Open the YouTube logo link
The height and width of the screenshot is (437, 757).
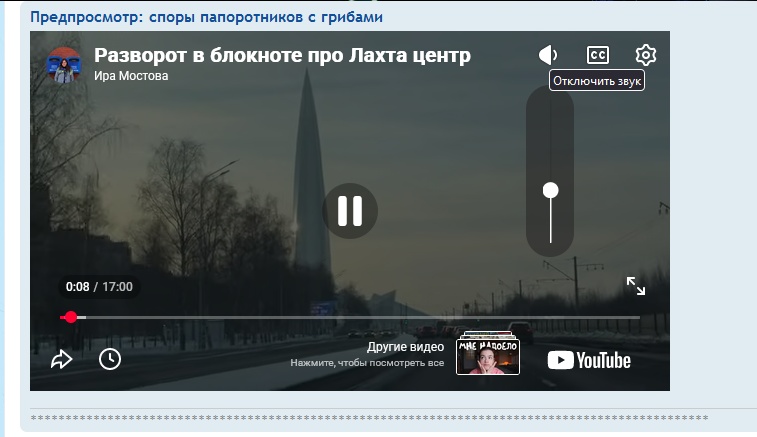point(589,360)
